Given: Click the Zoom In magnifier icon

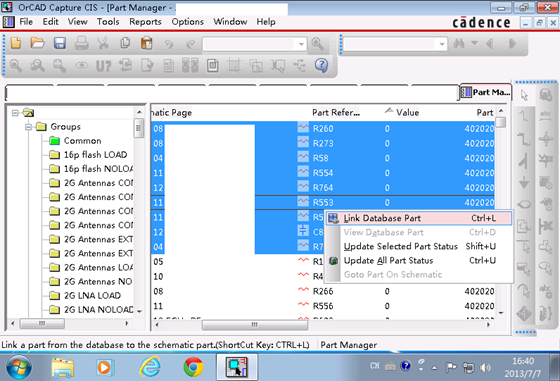Looking at the screenshot, I should pyautogui.click(x=15, y=65).
